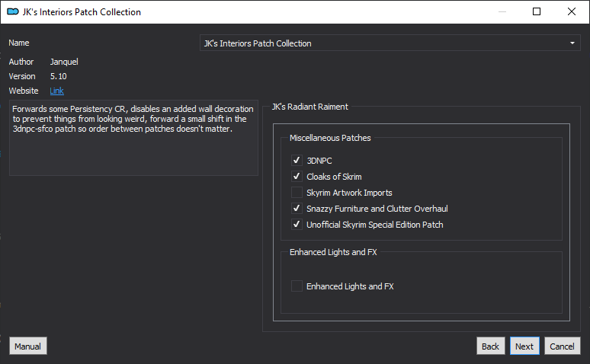Uncheck the 3DNPC patch checkbox

[297, 160]
